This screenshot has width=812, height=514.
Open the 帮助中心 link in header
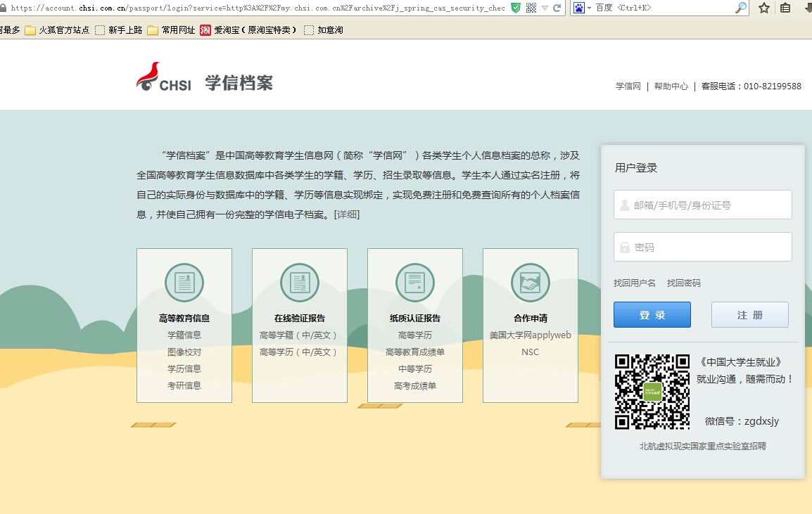[x=671, y=86]
